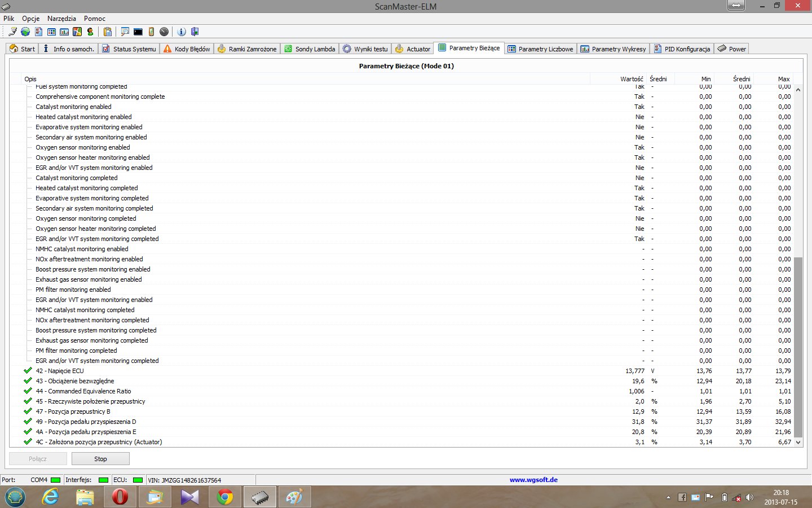Click the blue info circle toolbar icon
The image size is (812, 508).
coord(182,32)
